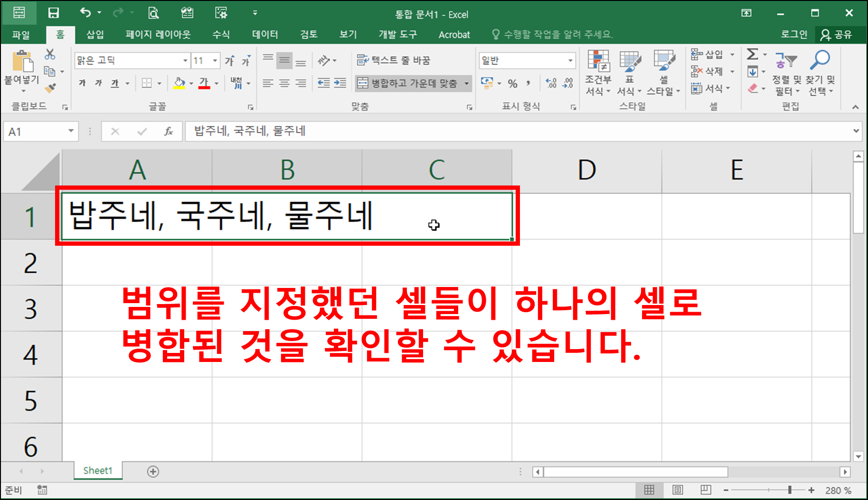Open the font size dropdown showing 11
The width and height of the screenshot is (868, 500).
coord(215,61)
